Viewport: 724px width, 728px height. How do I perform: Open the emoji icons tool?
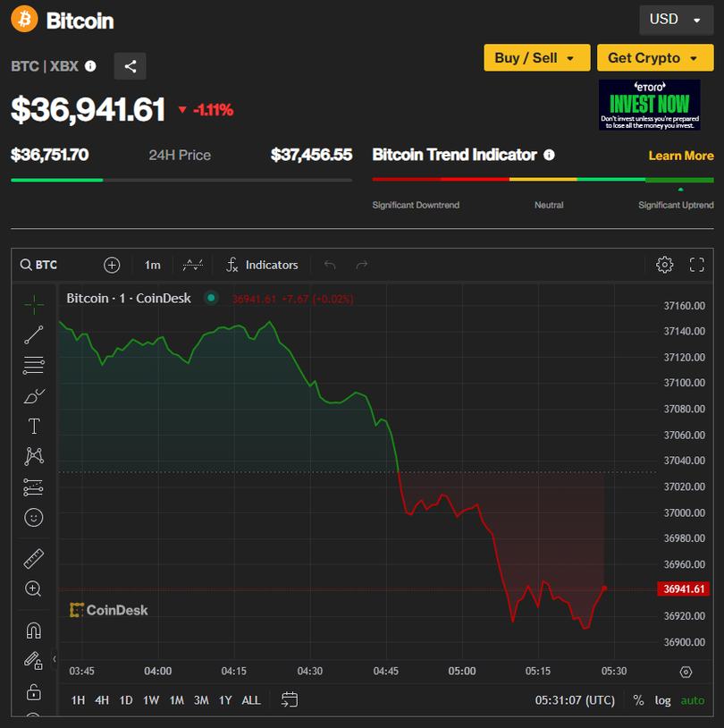(x=34, y=518)
